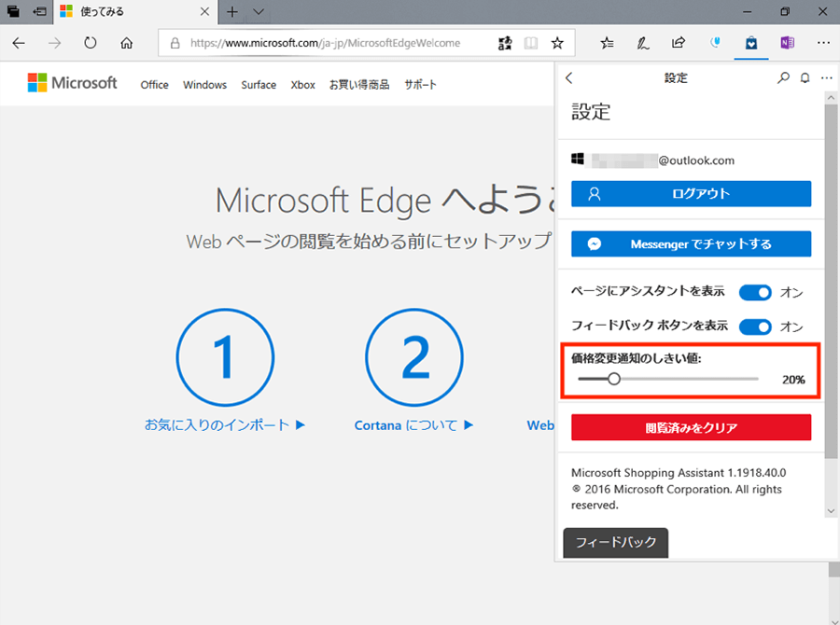This screenshot has width=840, height=625.
Task: Open the Microsoft Shopping Assistant extension icon
Action: point(751,43)
